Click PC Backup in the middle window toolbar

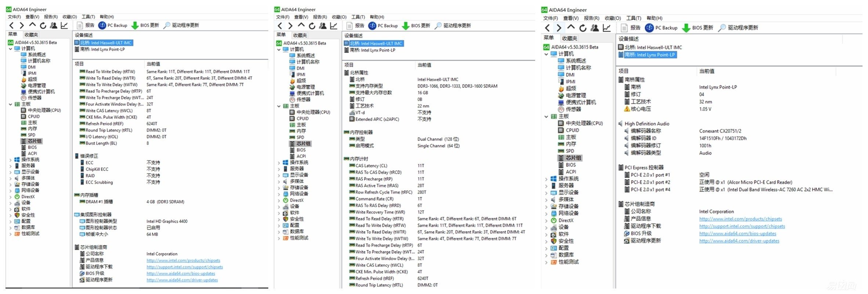383,26
